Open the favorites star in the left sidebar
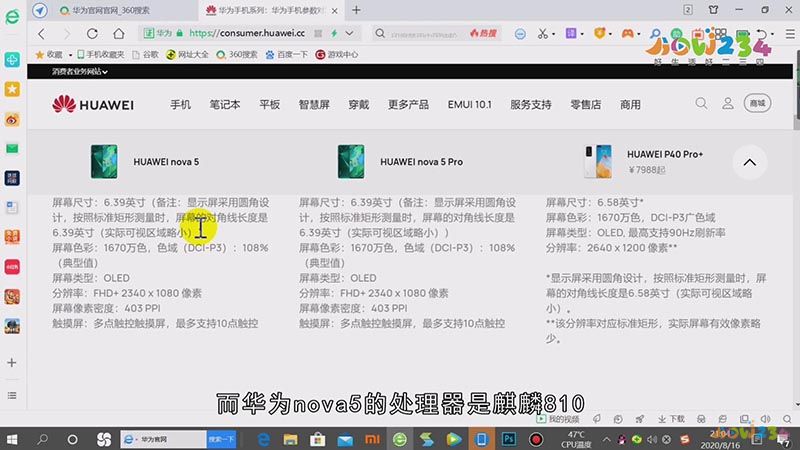This screenshot has height=450, width=800. pos(12,89)
